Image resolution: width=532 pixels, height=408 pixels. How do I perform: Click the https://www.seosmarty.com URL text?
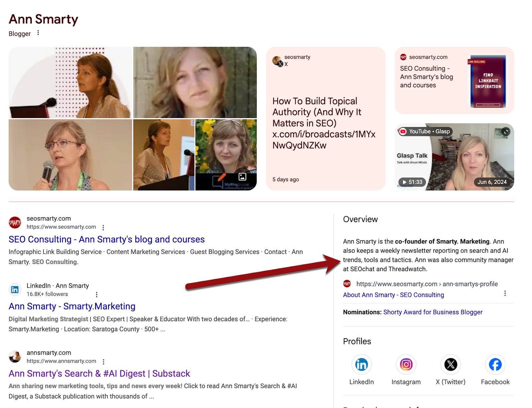click(x=61, y=227)
